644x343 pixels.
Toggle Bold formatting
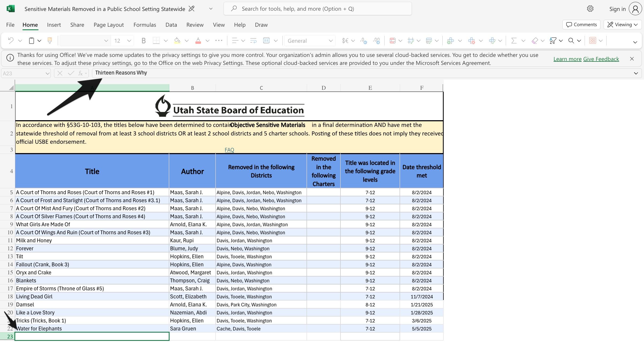(x=144, y=41)
